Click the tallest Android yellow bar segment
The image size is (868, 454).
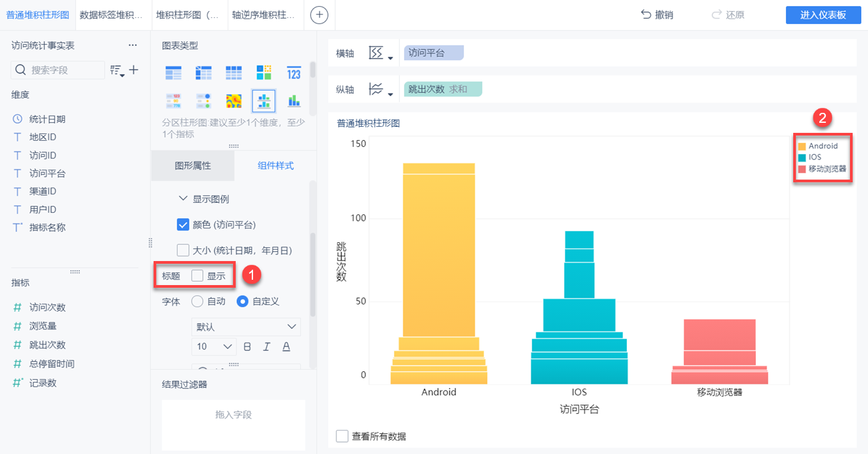pos(439,255)
